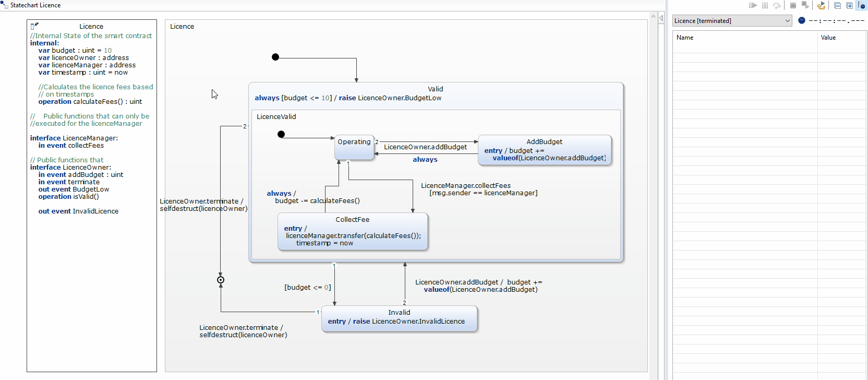Click the Suspend simulation pause icon
This screenshot has height=380, width=868.
point(765,6)
